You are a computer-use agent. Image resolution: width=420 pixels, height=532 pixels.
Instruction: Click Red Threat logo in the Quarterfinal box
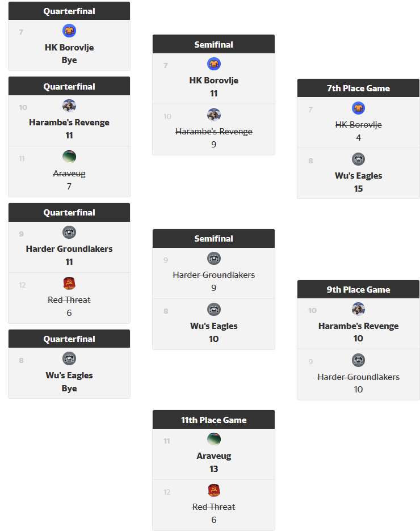[69, 284]
